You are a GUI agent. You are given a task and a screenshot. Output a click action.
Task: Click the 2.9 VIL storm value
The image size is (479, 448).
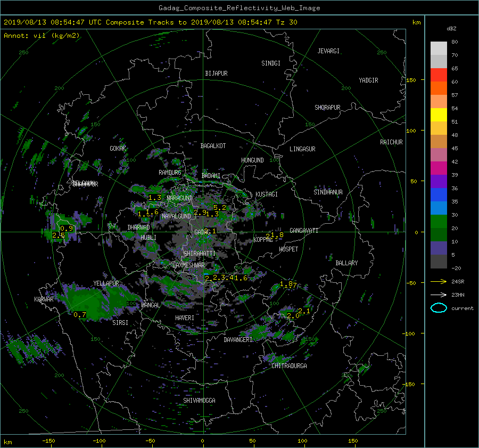tap(200, 212)
